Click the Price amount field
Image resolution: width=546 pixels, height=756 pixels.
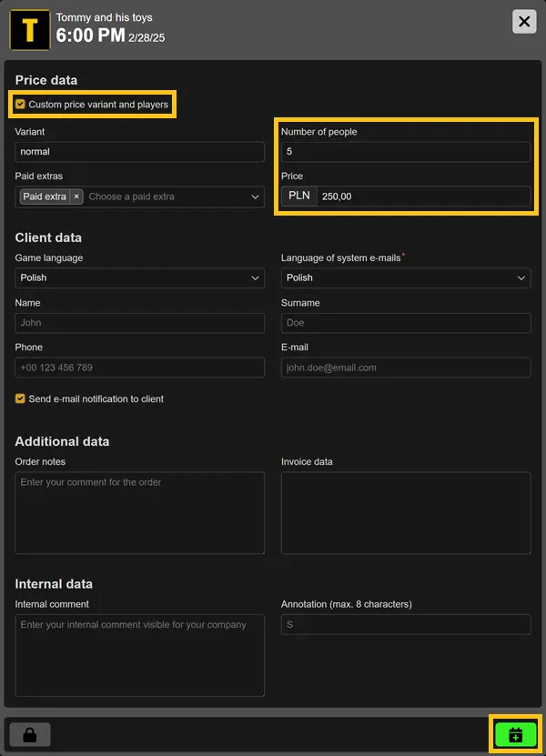point(423,197)
